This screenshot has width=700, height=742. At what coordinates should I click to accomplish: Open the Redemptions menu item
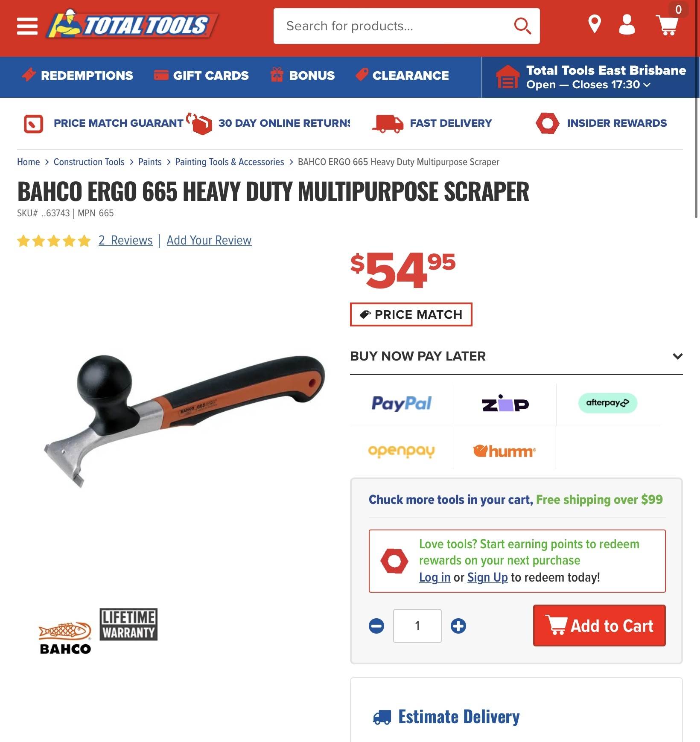click(77, 76)
